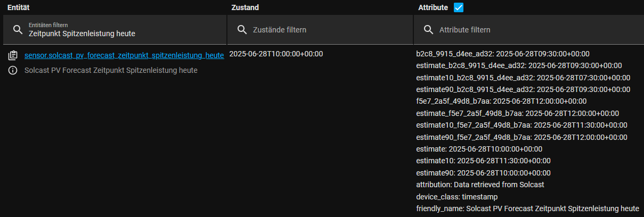
Task: Click the estimate10: 2025-06-28T11:30:00 attribute line
Action: pos(483,161)
